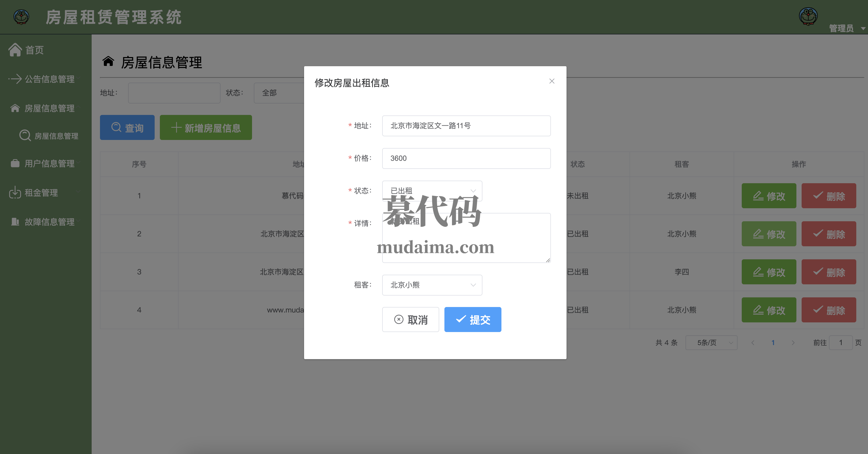Click the briefcase icon beside 用户信息管理
Viewport: 868px width, 454px height.
pos(15,164)
